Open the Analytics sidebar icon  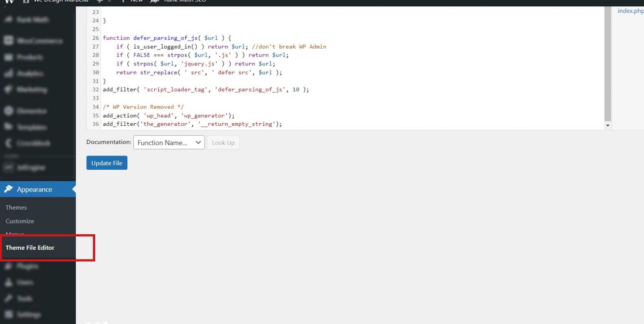9,73
